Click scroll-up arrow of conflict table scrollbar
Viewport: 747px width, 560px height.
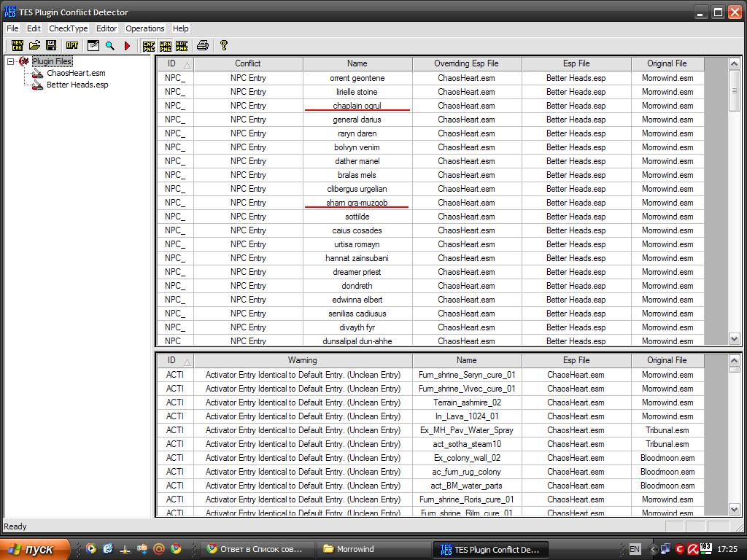[x=734, y=64]
